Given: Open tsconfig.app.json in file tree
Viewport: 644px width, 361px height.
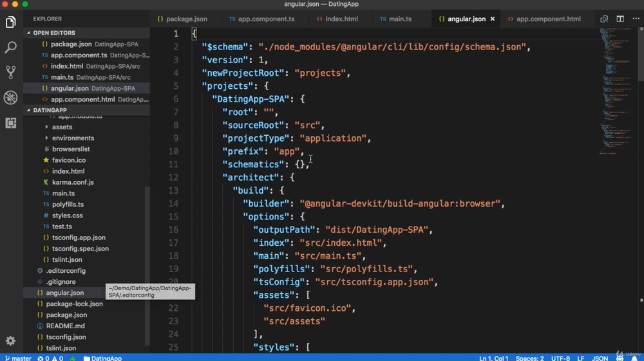Looking at the screenshot, I should tap(79, 238).
